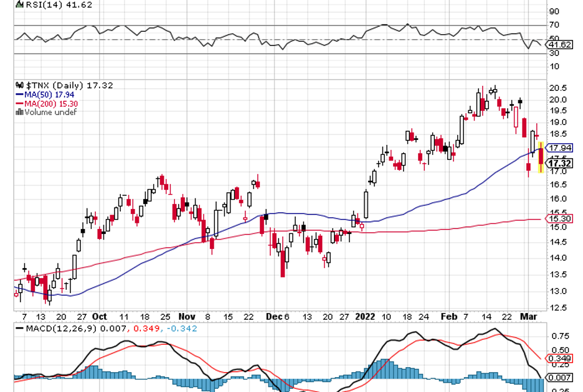583x392 pixels.
Task: Click the RSI(14) indicator legend icon
Action: coord(19,4)
